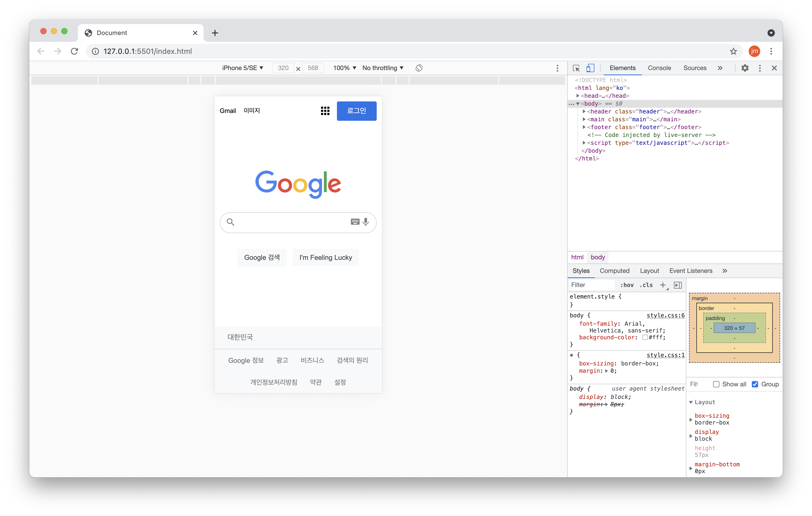Collapse the body element node

pos(578,104)
